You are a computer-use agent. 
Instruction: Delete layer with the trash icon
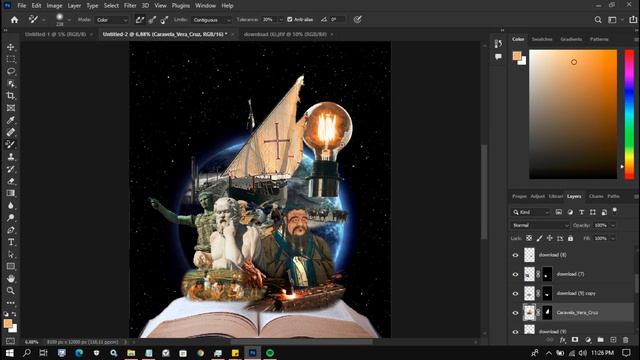click(626, 340)
